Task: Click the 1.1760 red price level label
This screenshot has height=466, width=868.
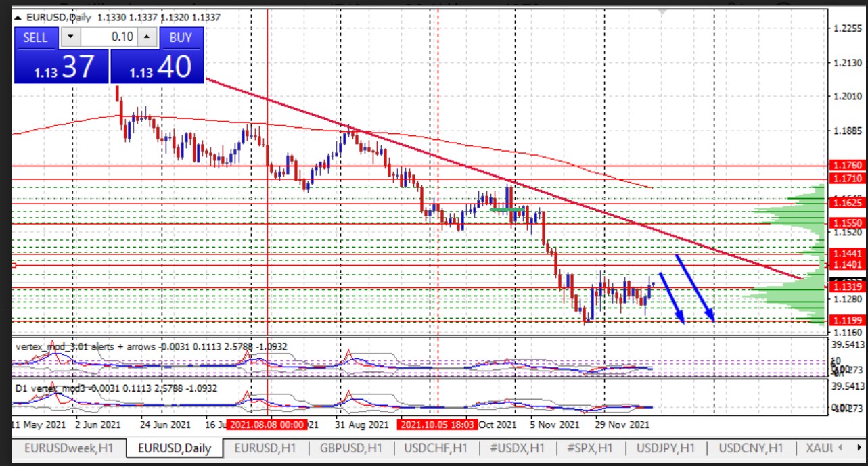Action: tap(846, 165)
